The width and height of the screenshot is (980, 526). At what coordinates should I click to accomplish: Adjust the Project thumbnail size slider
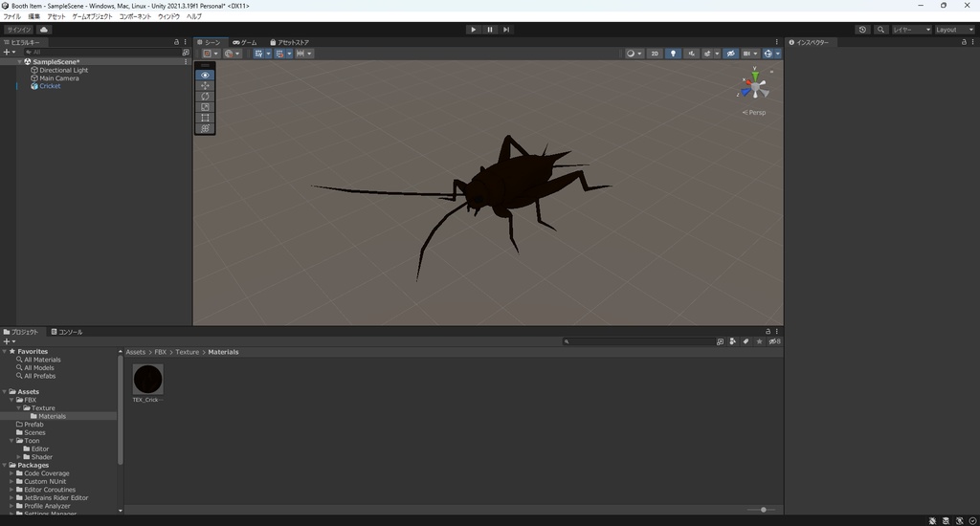tap(763, 510)
